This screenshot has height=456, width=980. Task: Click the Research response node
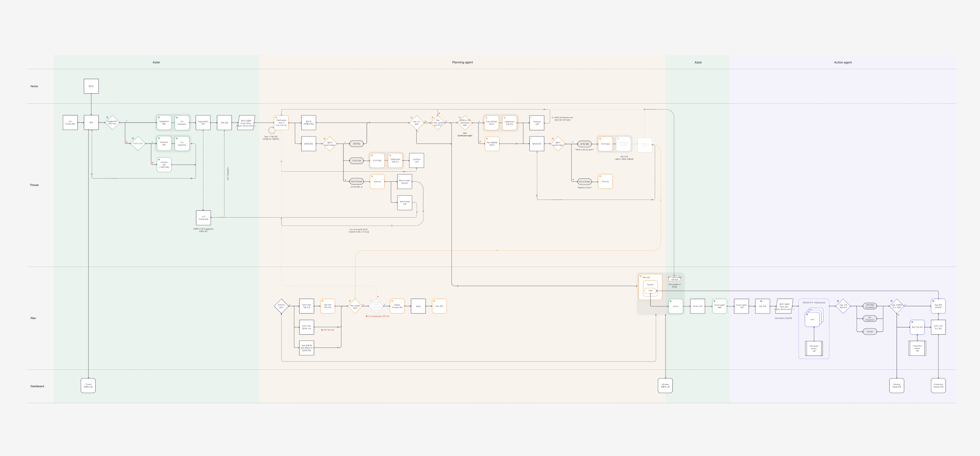pos(164,144)
